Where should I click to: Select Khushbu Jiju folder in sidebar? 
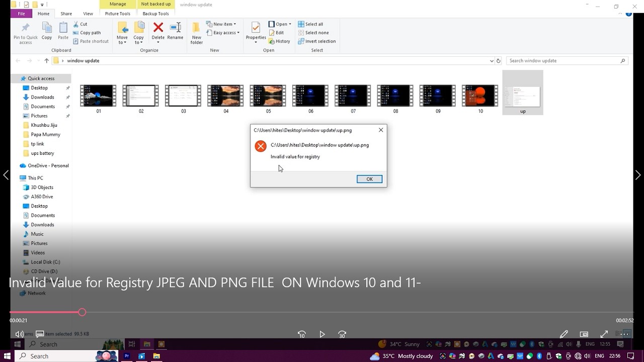[44, 125]
